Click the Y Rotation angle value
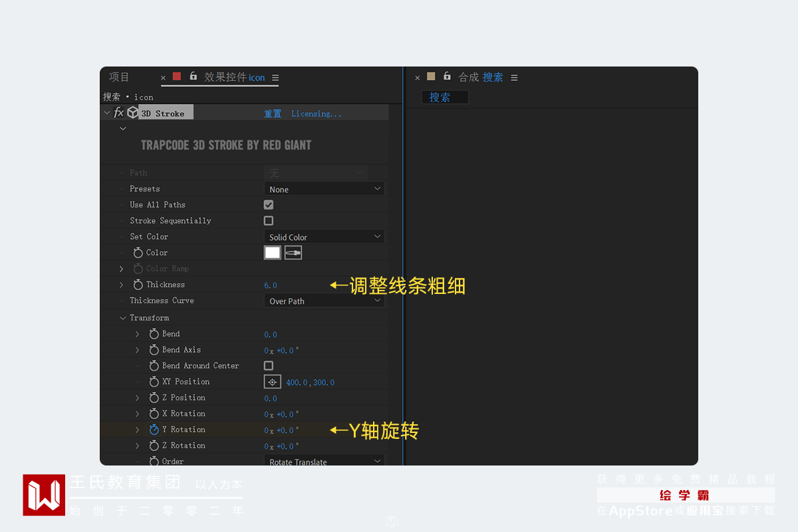 282,430
